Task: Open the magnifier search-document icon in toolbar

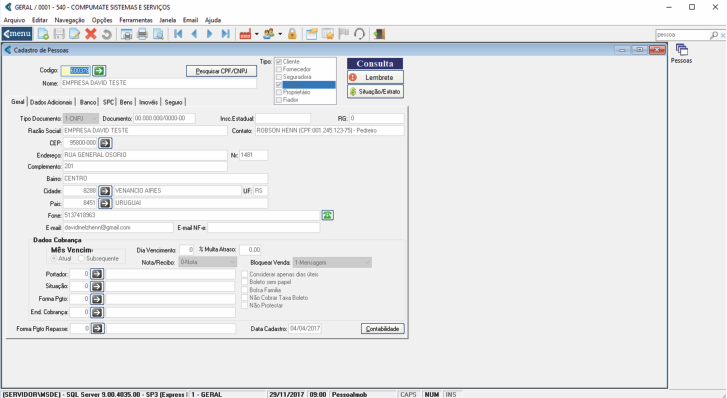Action: pos(158,34)
